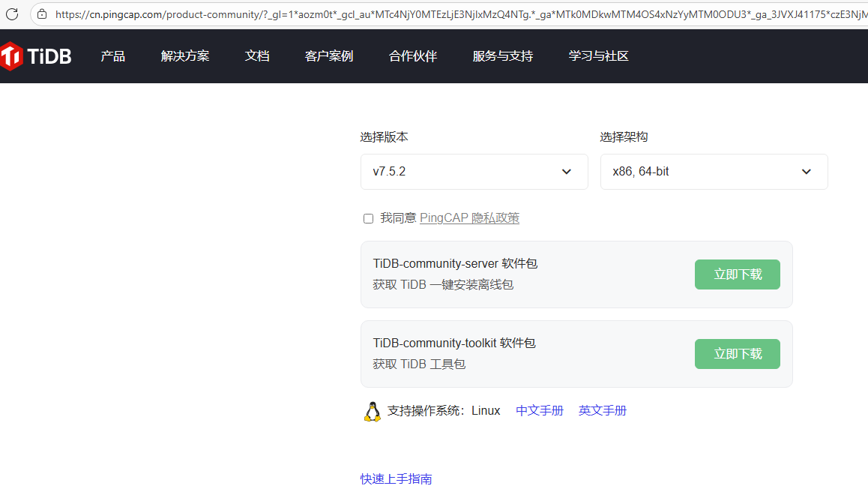Click the 获取 TiDB 工具包 text
The width and height of the screenshot is (868, 489).
pos(419,364)
